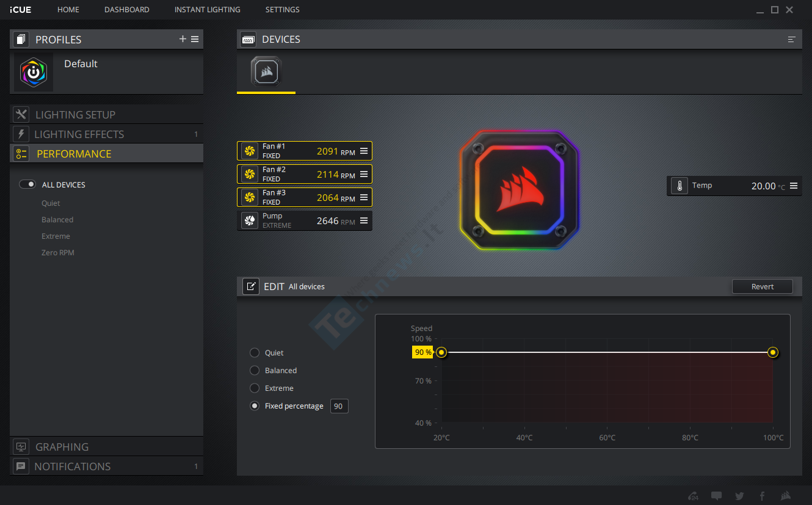Click the 90 % speed label
This screenshot has width=812, height=505.
[422, 352]
